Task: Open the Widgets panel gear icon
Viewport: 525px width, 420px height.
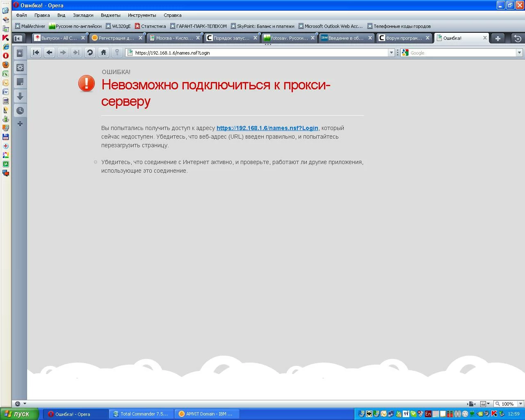Action: point(20,68)
